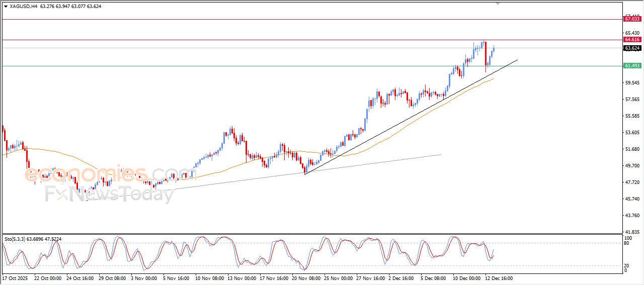The height and width of the screenshot is (285, 644).
Task: Click the 80 level on stochastic scale
Action: point(627,243)
